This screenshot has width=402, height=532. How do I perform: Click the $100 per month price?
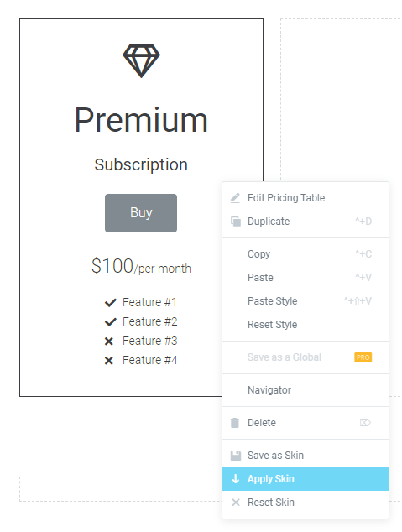tap(141, 266)
